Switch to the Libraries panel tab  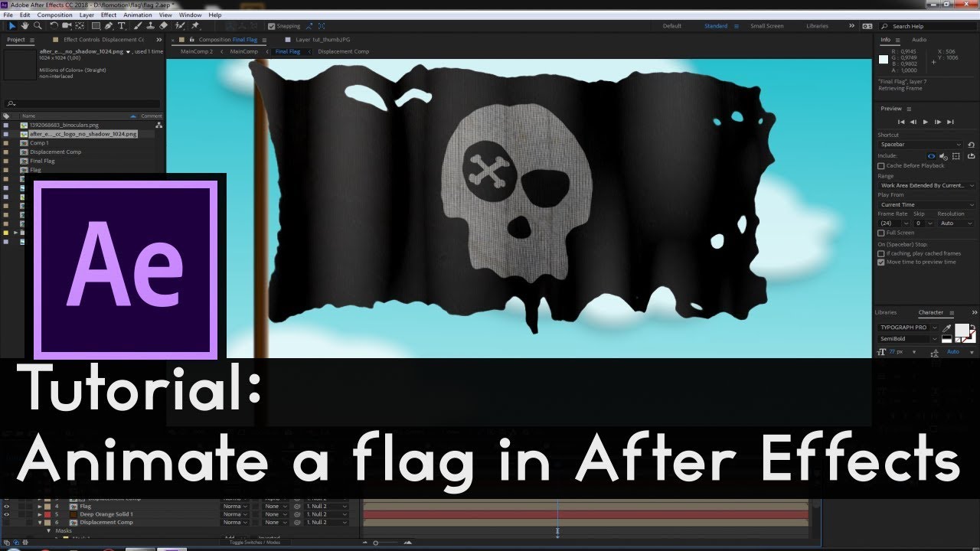click(885, 312)
